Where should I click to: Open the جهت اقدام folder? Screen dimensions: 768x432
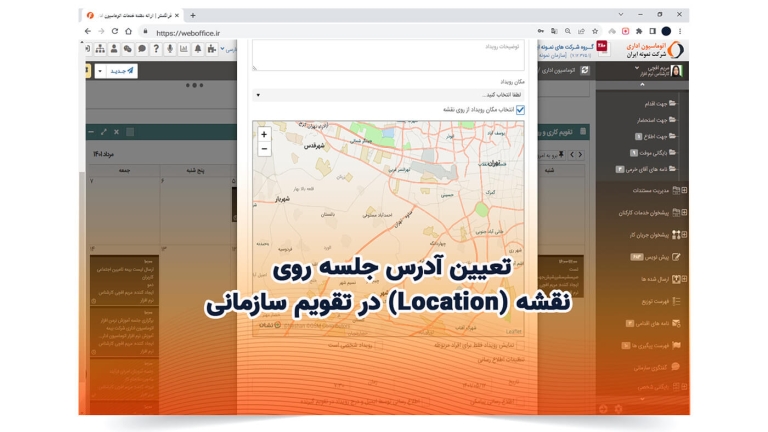660,103
